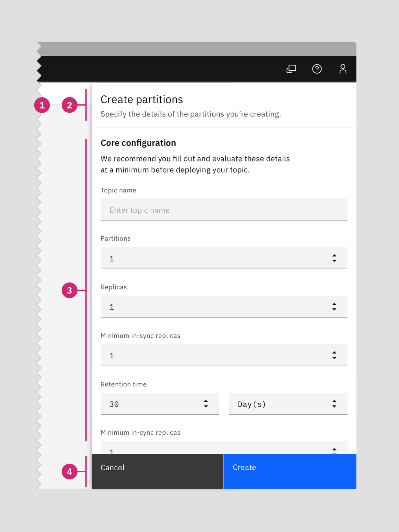The width and height of the screenshot is (399, 532).
Task: Decrease Partitions using its down stepper arrow
Action: coord(334,260)
